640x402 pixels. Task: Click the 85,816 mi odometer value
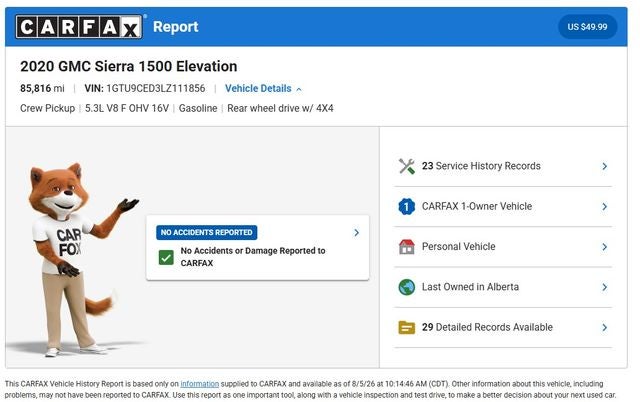click(42, 89)
